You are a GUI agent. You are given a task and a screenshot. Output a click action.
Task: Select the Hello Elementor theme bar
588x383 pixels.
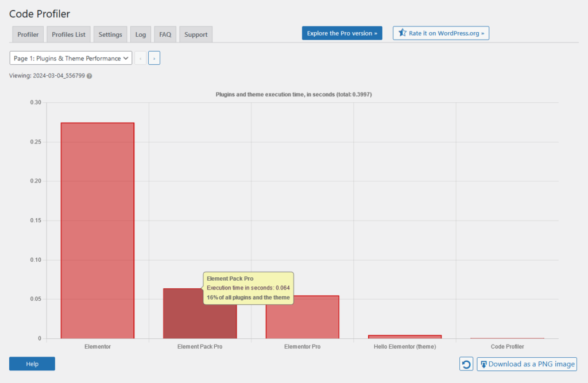pyautogui.click(x=405, y=337)
